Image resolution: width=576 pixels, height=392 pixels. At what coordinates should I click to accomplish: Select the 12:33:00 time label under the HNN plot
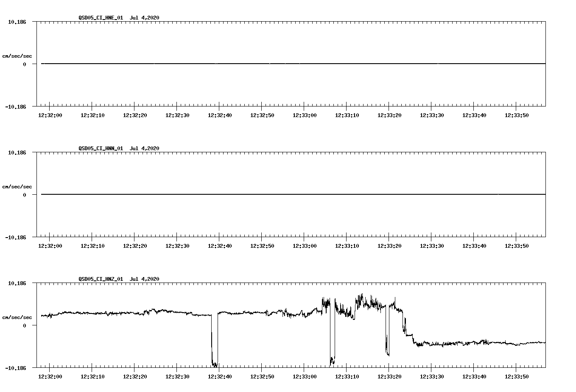pos(305,246)
